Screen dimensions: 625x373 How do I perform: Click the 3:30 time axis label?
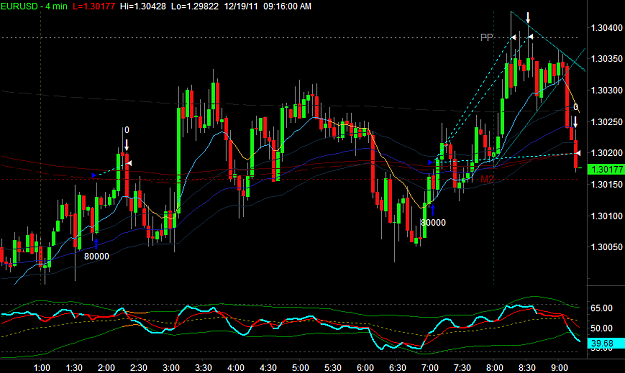[203, 367]
